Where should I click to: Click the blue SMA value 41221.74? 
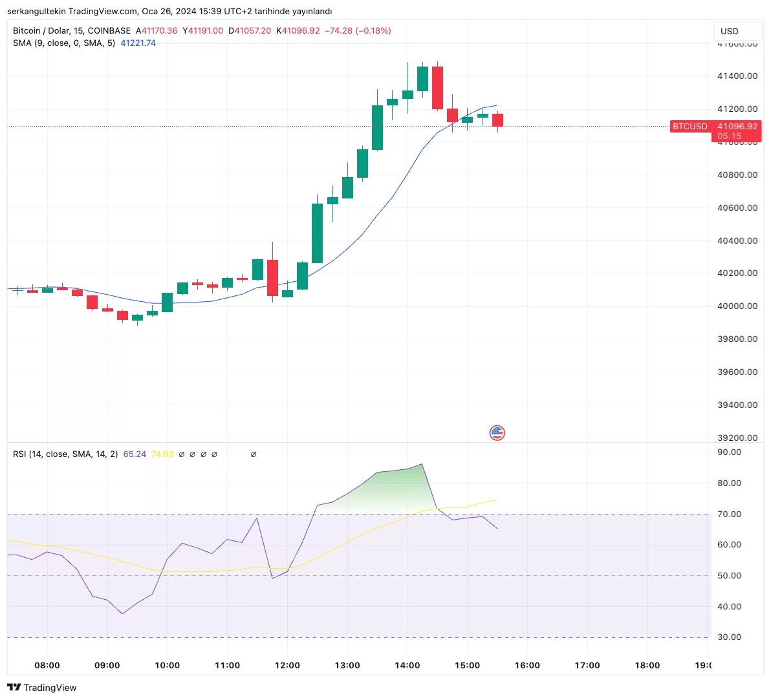click(x=138, y=43)
